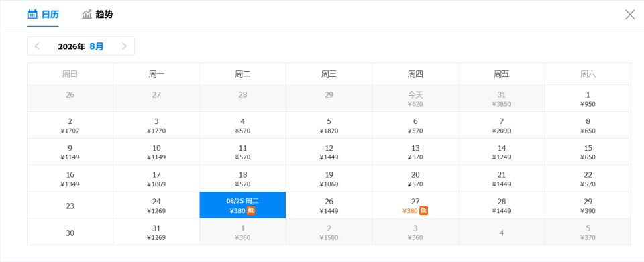Choose August 30 with no price
The image size is (644, 262).
[70, 232]
